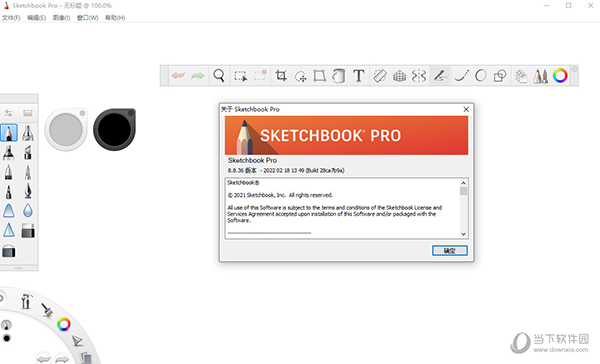
Task: Open the Draw Styles shapes tool
Action: 500,76
